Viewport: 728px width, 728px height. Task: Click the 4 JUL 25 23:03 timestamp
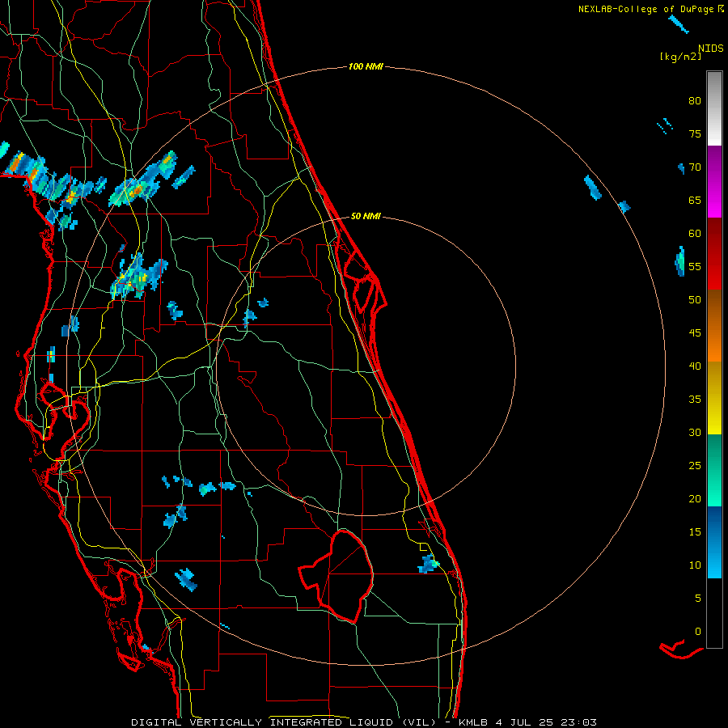click(x=547, y=722)
